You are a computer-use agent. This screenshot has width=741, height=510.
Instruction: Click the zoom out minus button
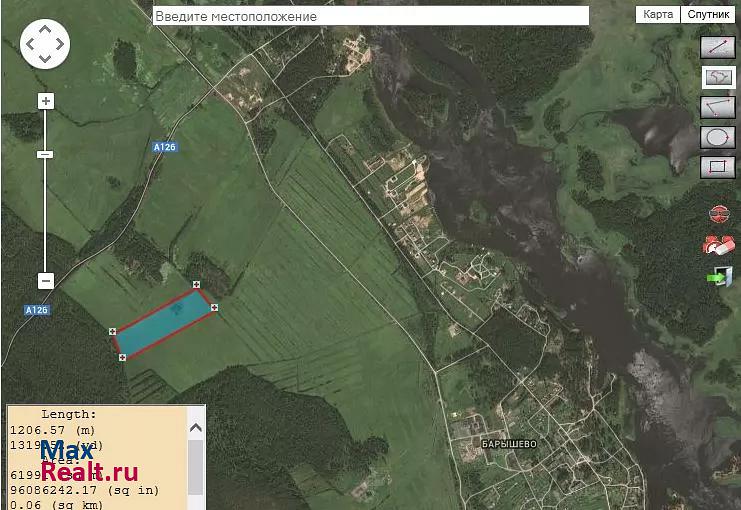45,281
